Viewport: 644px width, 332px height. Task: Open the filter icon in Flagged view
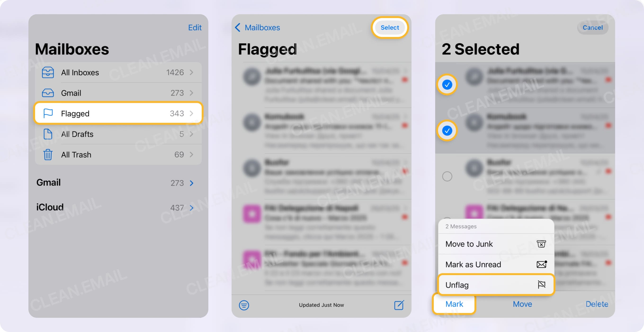[x=244, y=305]
